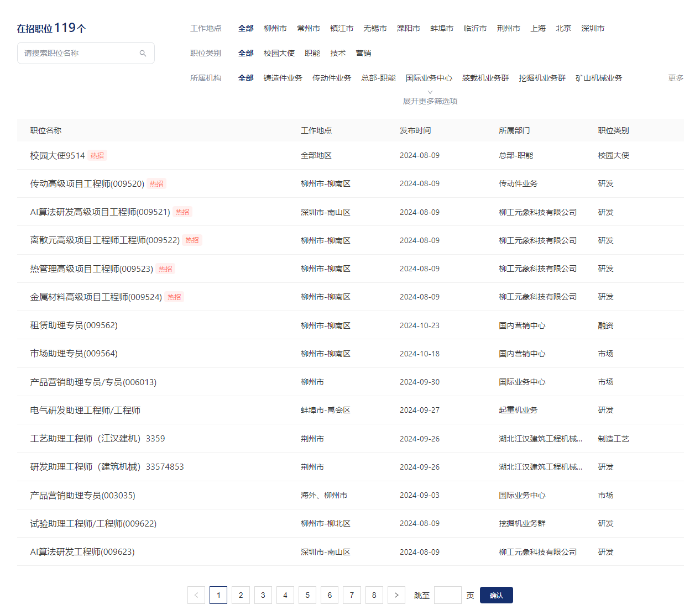
Task: Select current page 1 button
Action: pos(218,595)
